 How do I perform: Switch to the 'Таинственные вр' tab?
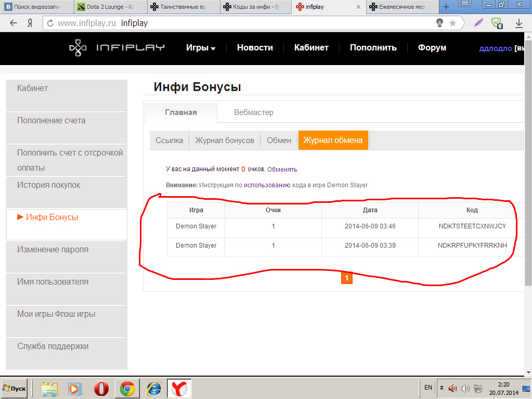coord(183,7)
